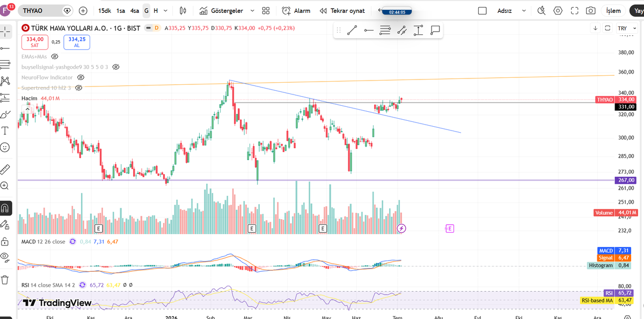
Task: Open quick search lightning magnifier icon
Action: click(x=541, y=11)
